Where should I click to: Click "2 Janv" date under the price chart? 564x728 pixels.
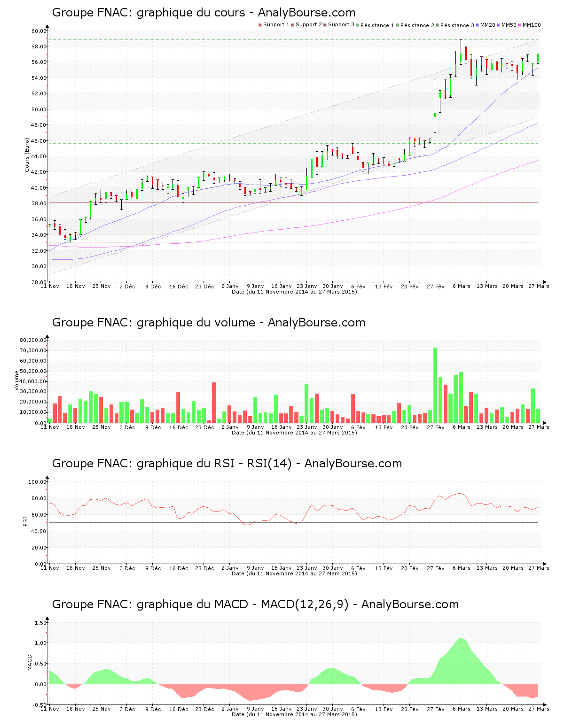[230, 286]
